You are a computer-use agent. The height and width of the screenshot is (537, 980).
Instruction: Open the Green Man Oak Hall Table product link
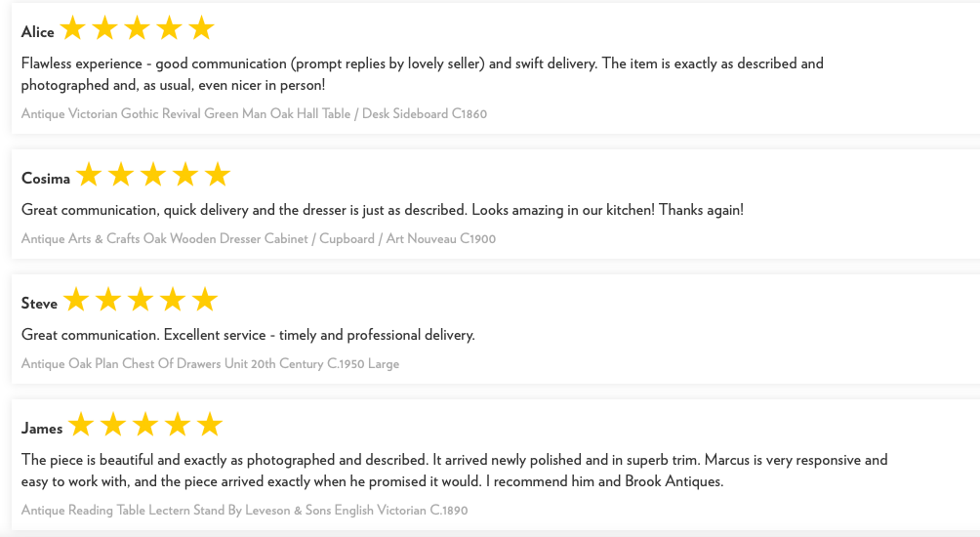pos(254,114)
